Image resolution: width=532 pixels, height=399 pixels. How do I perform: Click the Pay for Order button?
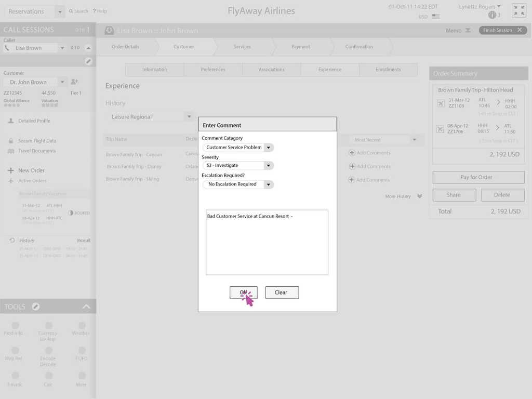click(478, 177)
